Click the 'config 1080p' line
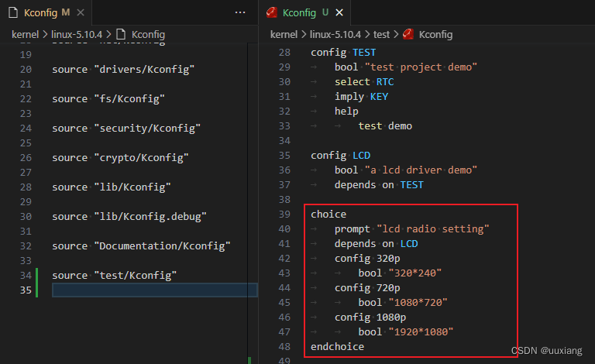Screen dimensions: 595x364 (370, 318)
